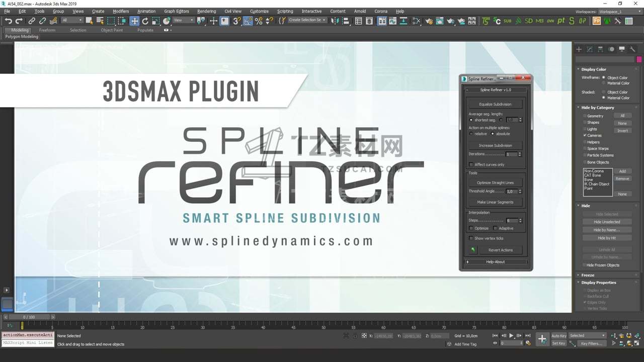
Task: Enable the Adaptive checkbox
Action: pyautogui.click(x=495, y=228)
